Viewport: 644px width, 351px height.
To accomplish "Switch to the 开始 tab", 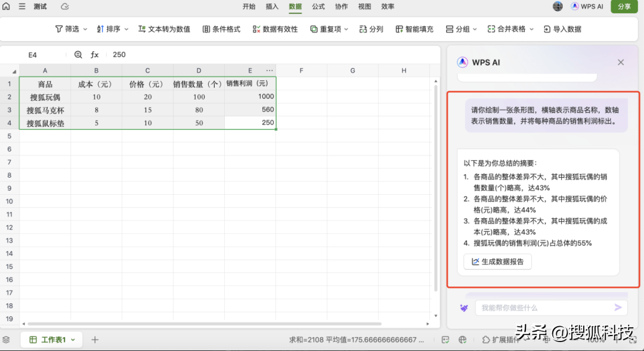I will point(249,7).
